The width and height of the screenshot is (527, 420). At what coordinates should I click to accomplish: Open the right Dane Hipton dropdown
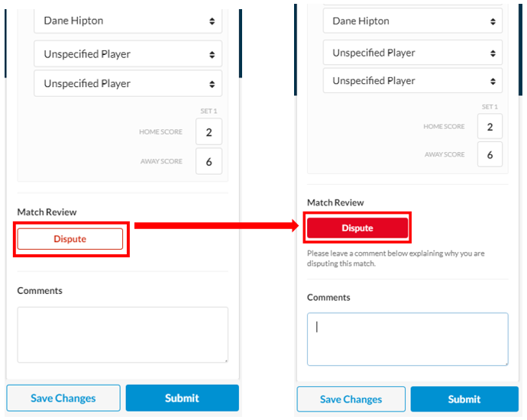(x=412, y=21)
